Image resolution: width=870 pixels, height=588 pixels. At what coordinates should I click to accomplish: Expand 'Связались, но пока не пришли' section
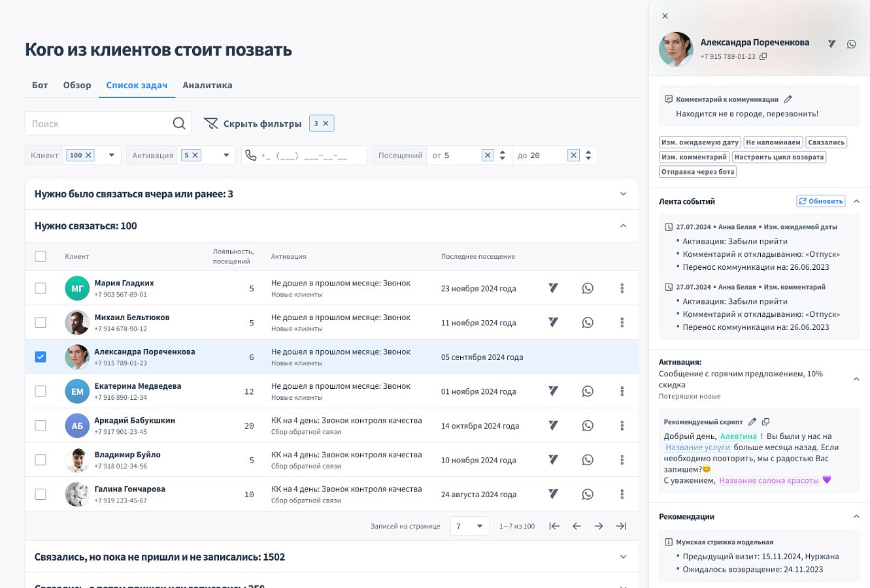(623, 557)
